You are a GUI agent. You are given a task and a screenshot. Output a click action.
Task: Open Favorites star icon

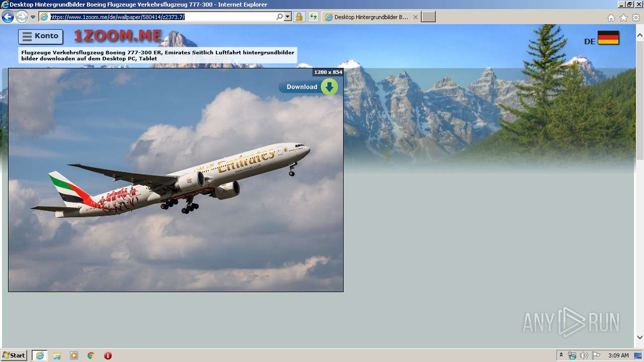coord(623,18)
